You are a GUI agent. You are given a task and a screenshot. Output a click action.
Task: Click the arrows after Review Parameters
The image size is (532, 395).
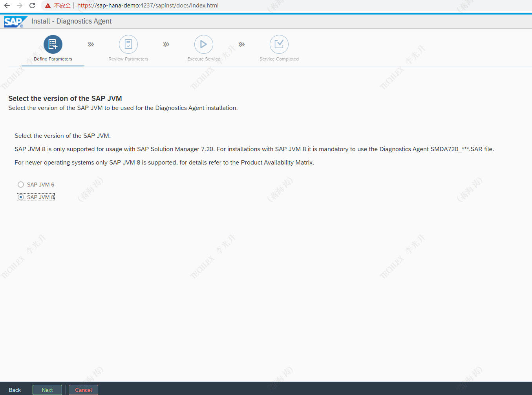[x=166, y=44]
